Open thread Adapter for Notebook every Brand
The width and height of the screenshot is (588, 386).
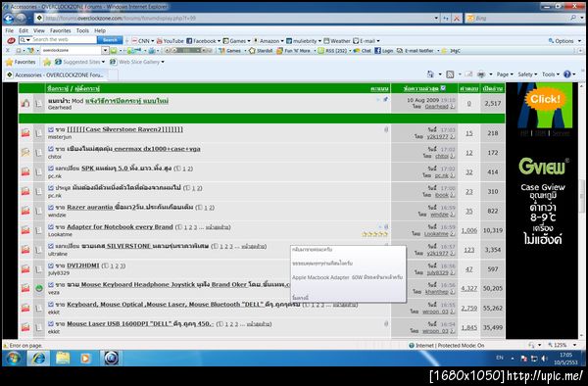click(120, 226)
